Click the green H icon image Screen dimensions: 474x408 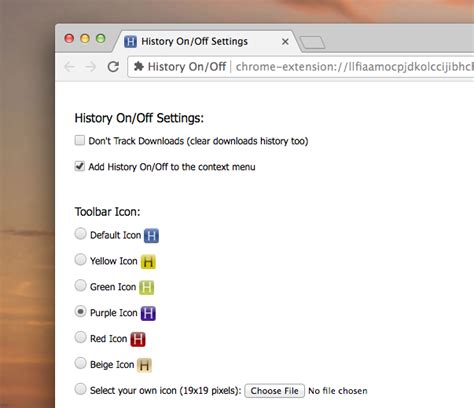point(146,287)
